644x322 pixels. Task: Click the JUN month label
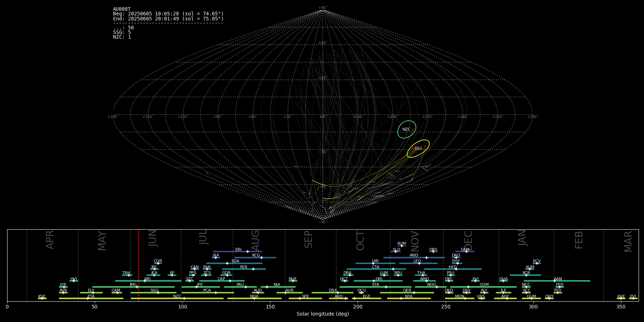[153, 238]
